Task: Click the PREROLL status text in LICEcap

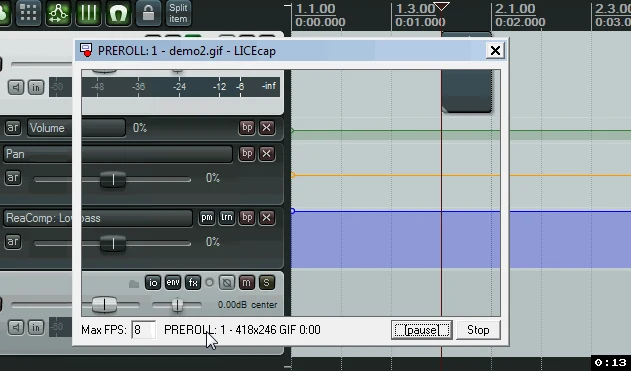Action: (x=242, y=330)
